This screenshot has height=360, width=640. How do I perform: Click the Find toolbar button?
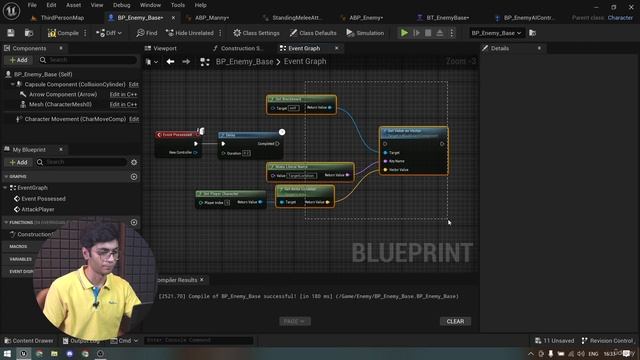tap(147, 33)
